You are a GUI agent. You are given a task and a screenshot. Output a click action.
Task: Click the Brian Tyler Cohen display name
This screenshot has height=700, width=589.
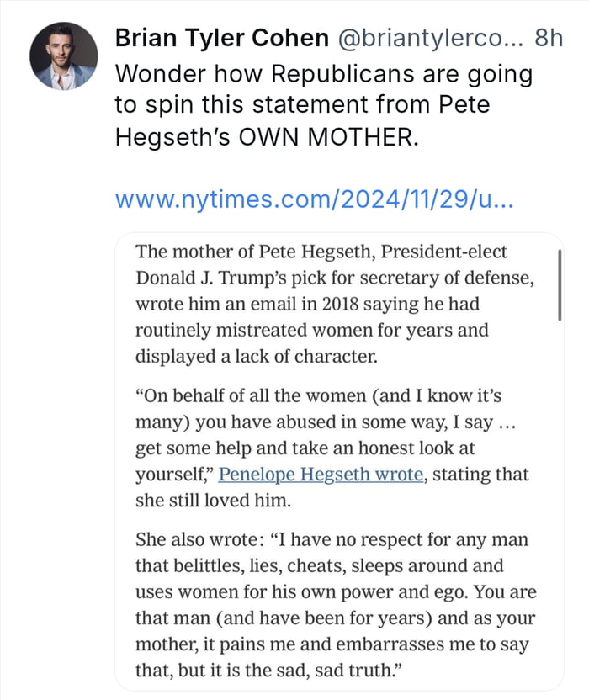pyautogui.click(x=221, y=37)
